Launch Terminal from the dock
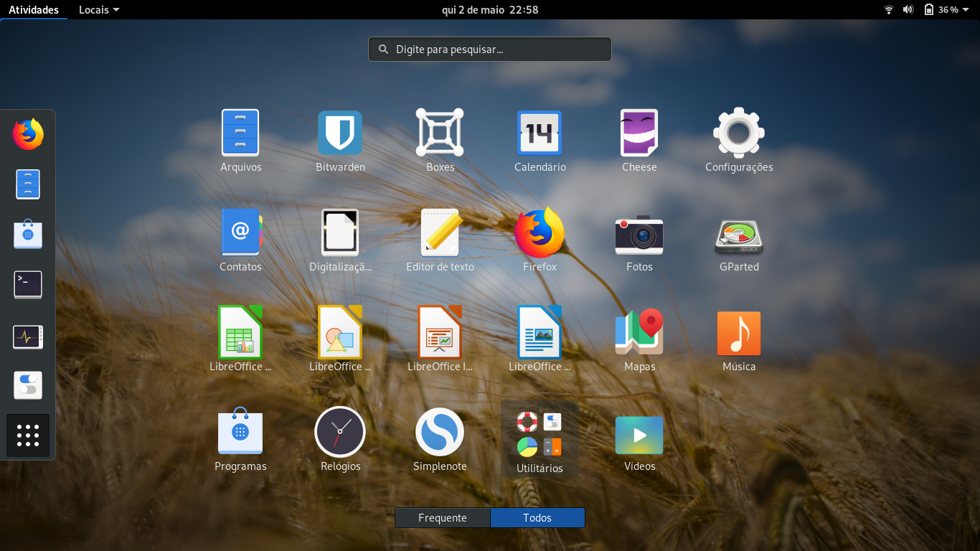The height and width of the screenshot is (551, 980). click(x=28, y=285)
